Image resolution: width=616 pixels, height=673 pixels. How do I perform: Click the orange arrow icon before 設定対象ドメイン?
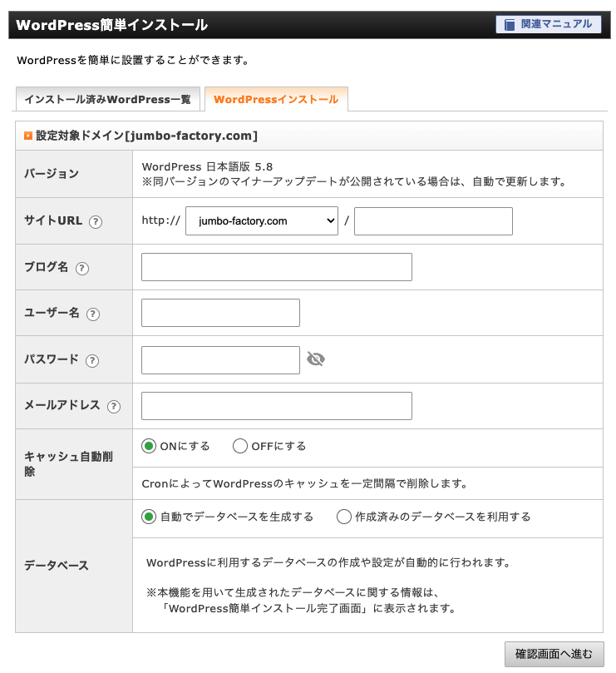pos(28,136)
